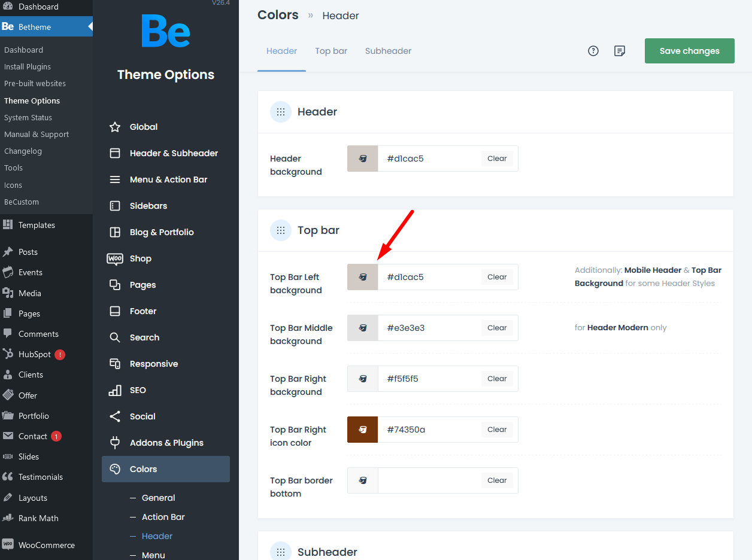The height and width of the screenshot is (560, 752).
Task: Clear the Top Bar Right icon color
Action: coord(497,430)
